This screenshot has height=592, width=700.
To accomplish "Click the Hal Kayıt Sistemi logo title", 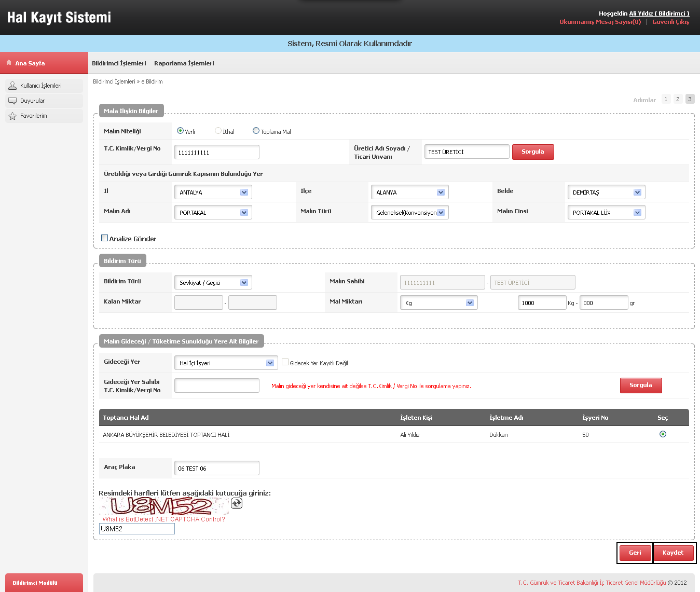I will 59,18.
